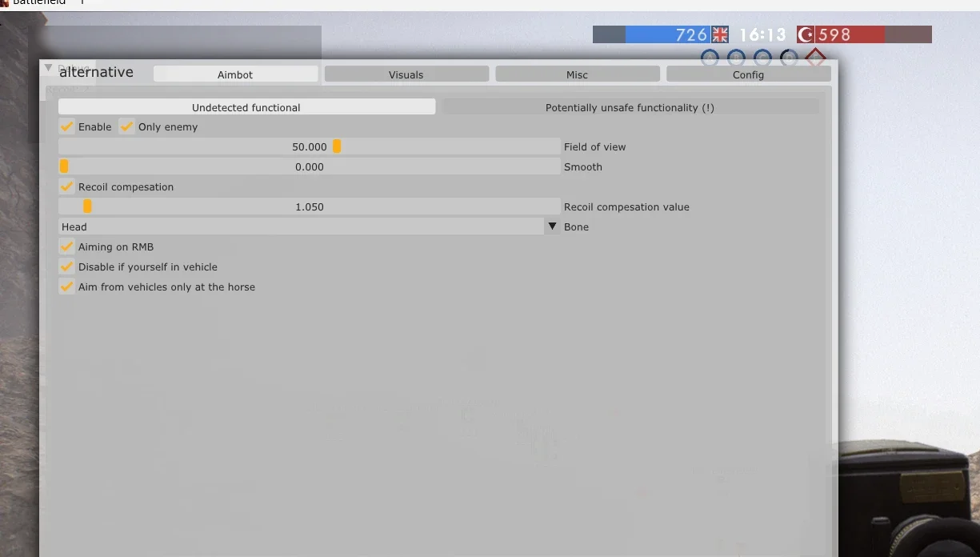Click the Field of view slider
The height and width of the screenshot is (557, 980).
[x=310, y=146]
